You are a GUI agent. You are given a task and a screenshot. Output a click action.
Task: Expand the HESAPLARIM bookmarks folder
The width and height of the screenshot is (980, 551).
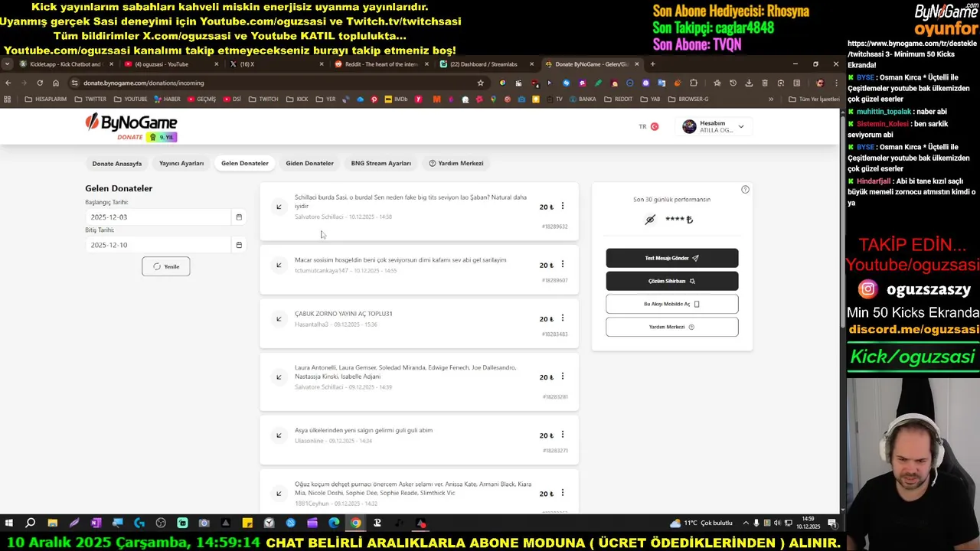click(45, 99)
